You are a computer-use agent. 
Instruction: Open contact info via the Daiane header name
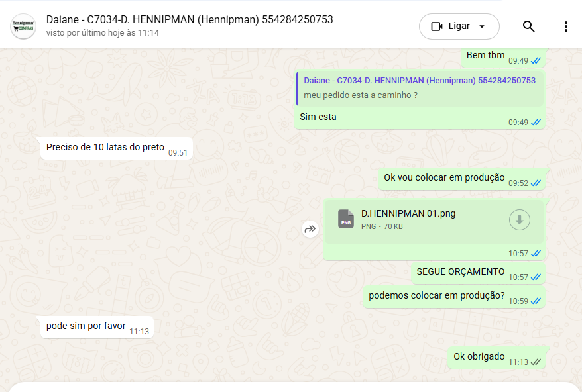coord(190,19)
